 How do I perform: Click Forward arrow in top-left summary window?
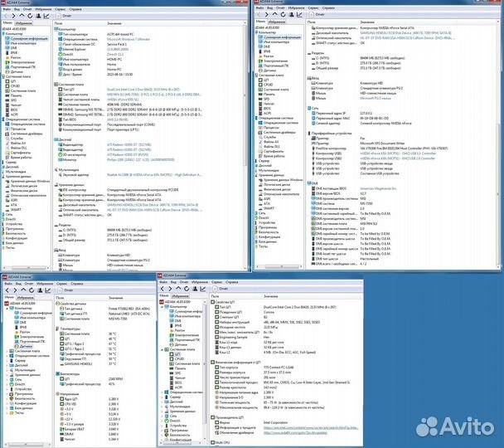tap(13, 16)
